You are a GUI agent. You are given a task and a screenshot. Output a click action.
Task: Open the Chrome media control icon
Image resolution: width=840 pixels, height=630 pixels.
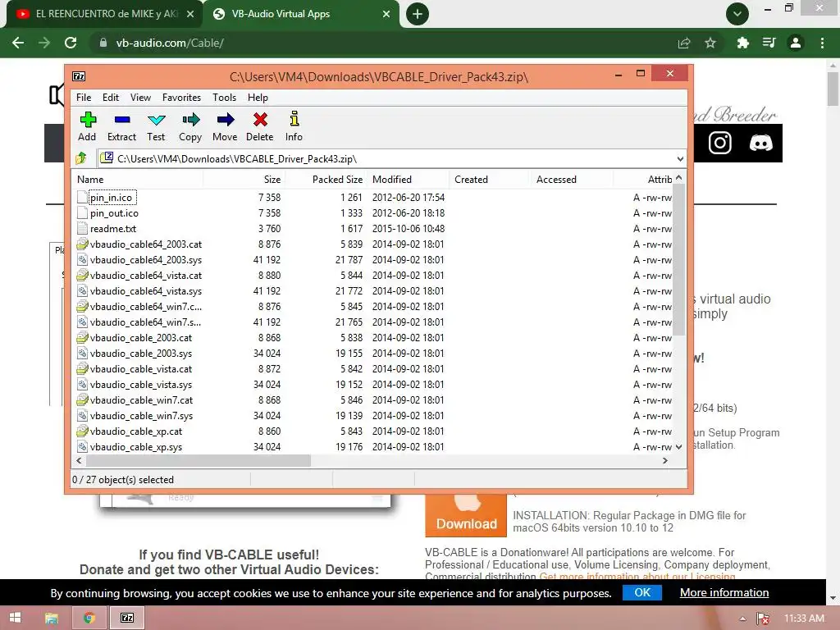769,43
